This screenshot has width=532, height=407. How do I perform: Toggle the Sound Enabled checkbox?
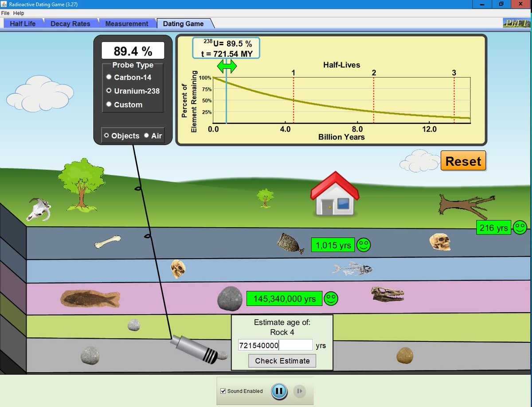click(223, 391)
